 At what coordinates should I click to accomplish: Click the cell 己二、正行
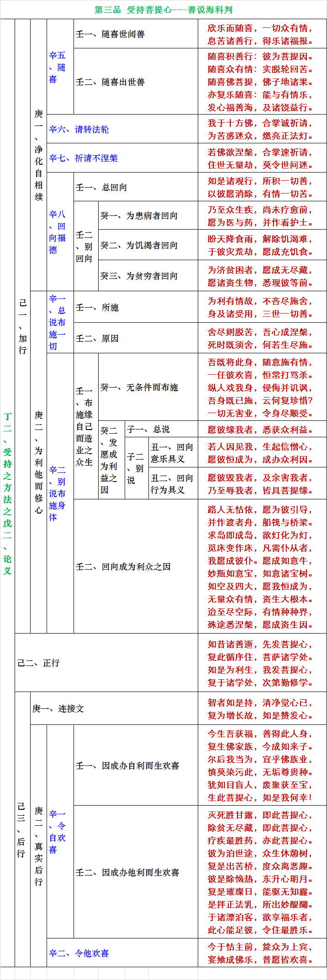[106, 663]
